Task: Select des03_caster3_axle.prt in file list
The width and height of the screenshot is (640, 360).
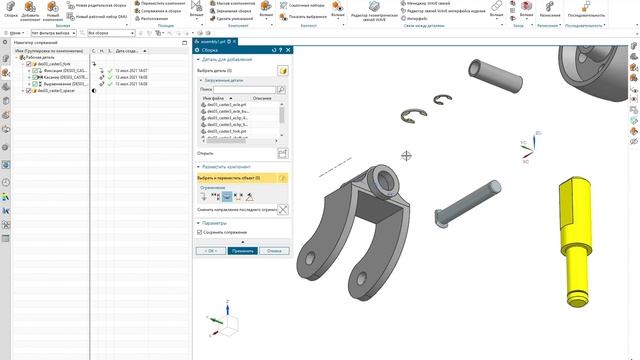Action: 227,105
